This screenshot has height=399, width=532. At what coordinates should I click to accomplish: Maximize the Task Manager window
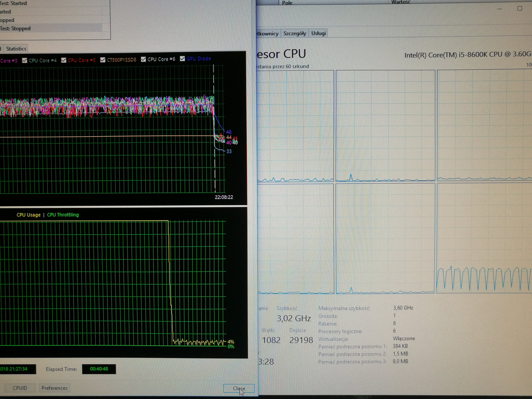tap(520, 8)
